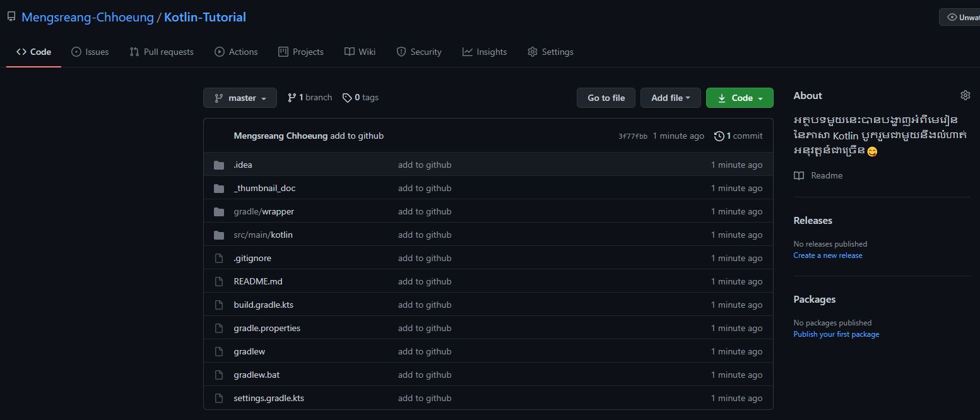The width and height of the screenshot is (980, 420).
Task: Open the gradle.properties file
Action: 267,328
